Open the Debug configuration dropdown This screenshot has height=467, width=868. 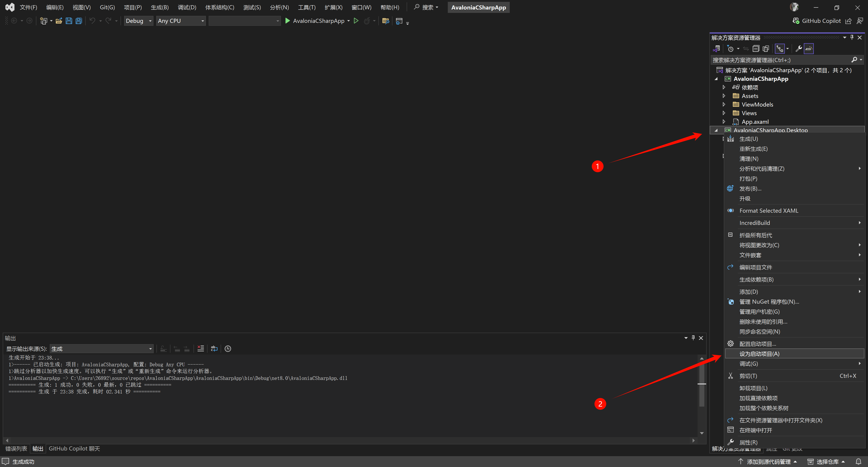coord(139,21)
